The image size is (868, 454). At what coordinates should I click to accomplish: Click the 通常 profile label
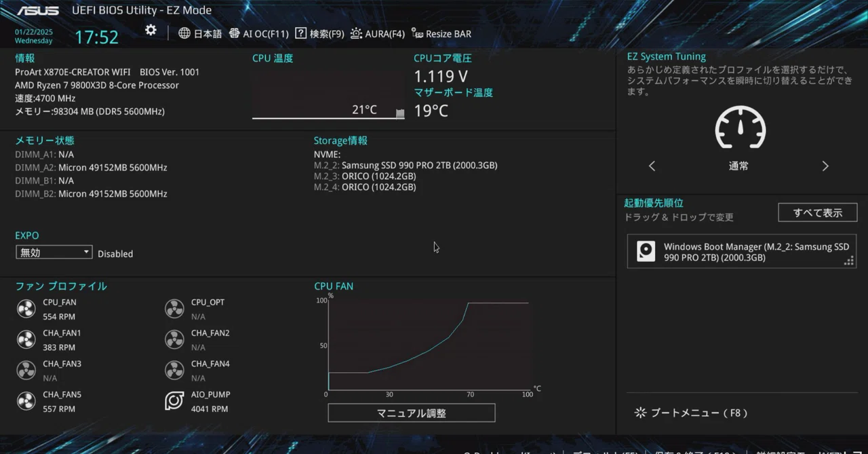click(738, 166)
